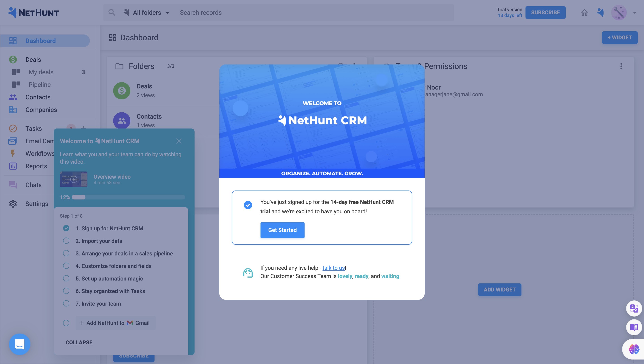Tick the Add NetHunt to Gmail circle
This screenshot has width=644, height=364.
point(66,323)
